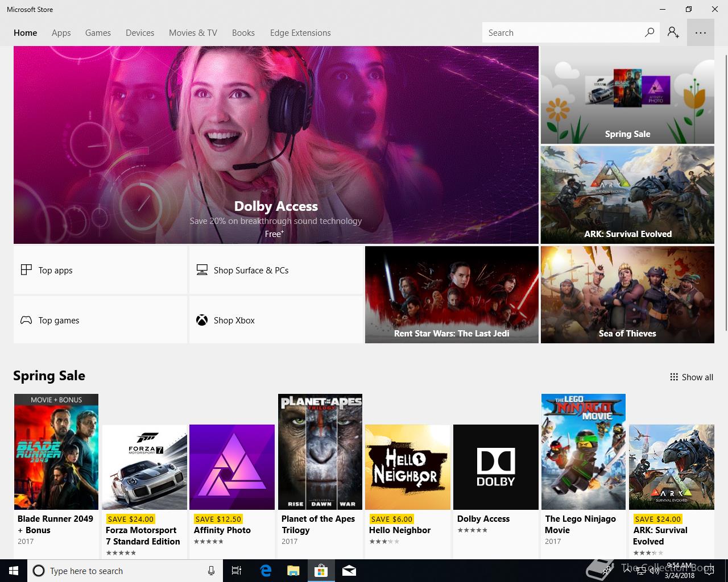Click the SAVE $6.00 badge
728x582 pixels.
pyautogui.click(x=392, y=519)
